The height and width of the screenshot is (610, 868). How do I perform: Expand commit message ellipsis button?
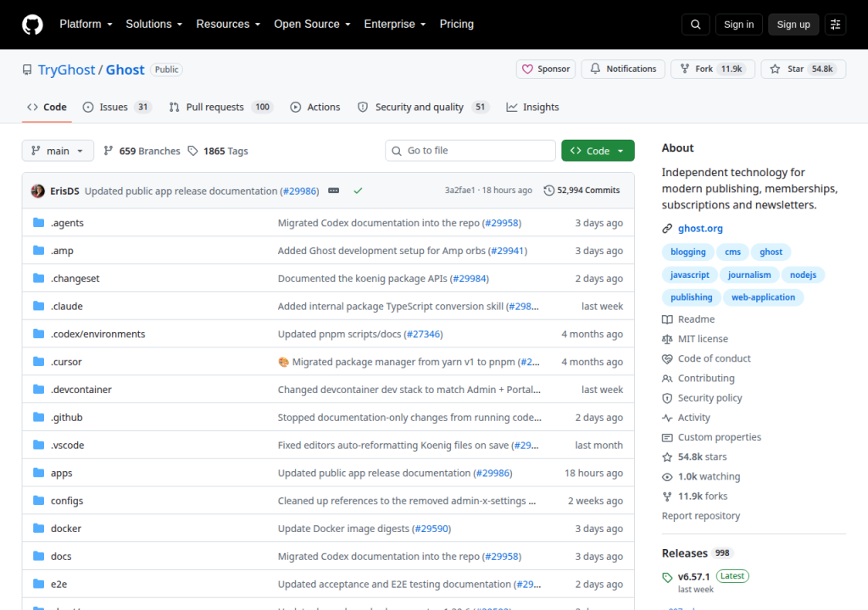[334, 191]
